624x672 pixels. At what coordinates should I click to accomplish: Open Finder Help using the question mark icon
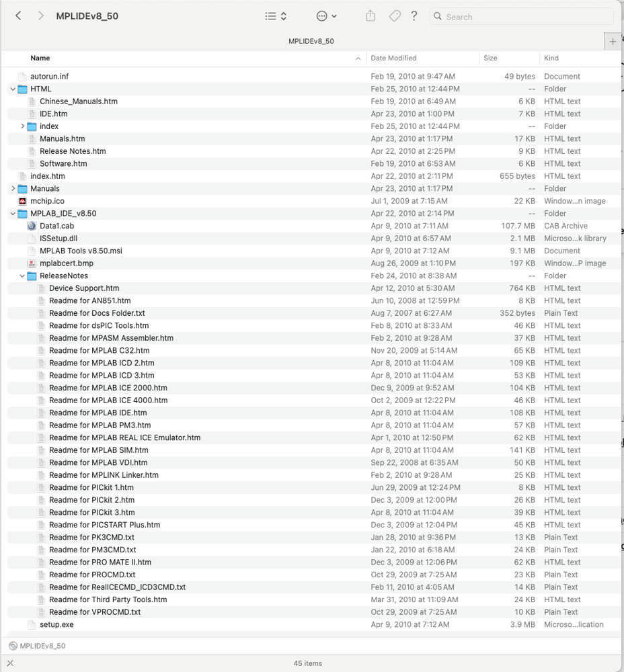pyautogui.click(x=414, y=16)
